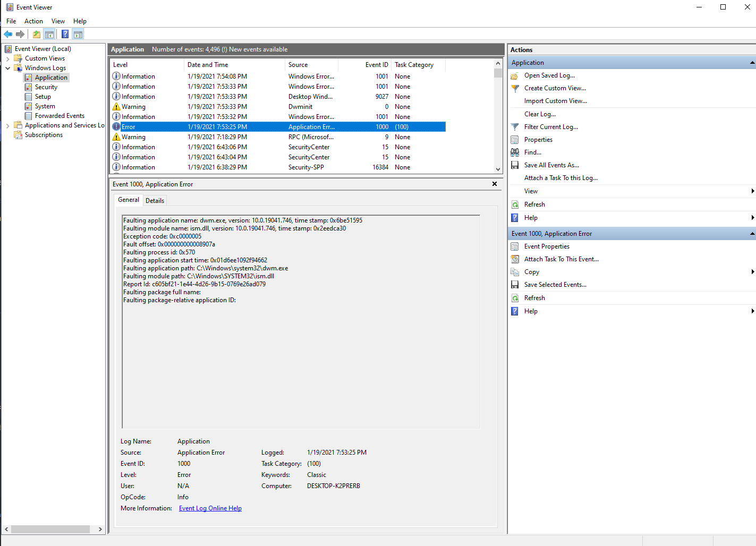Open the Event Log Online Help link
The width and height of the screenshot is (756, 546).
[210, 508]
